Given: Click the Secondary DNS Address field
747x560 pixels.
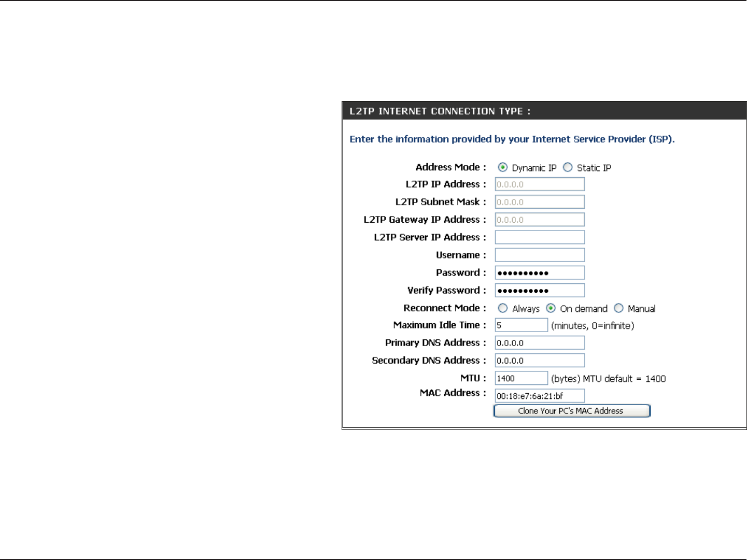Looking at the screenshot, I should pos(540,361).
